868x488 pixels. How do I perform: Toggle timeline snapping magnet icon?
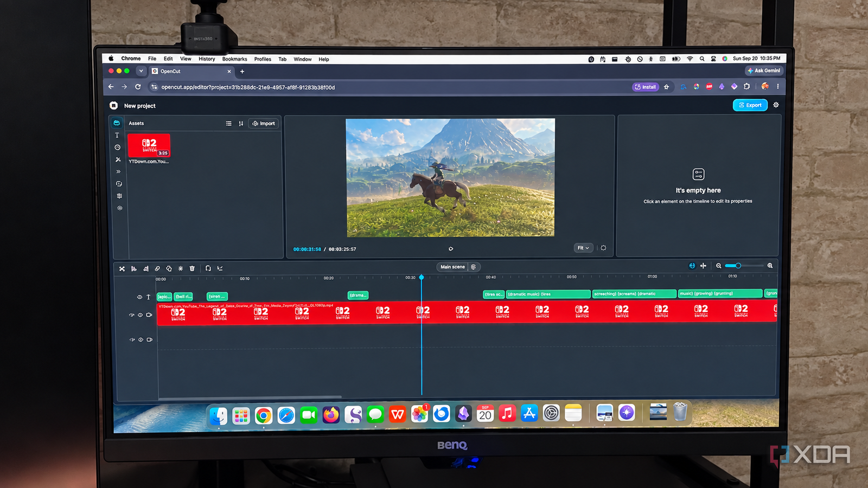pos(692,266)
